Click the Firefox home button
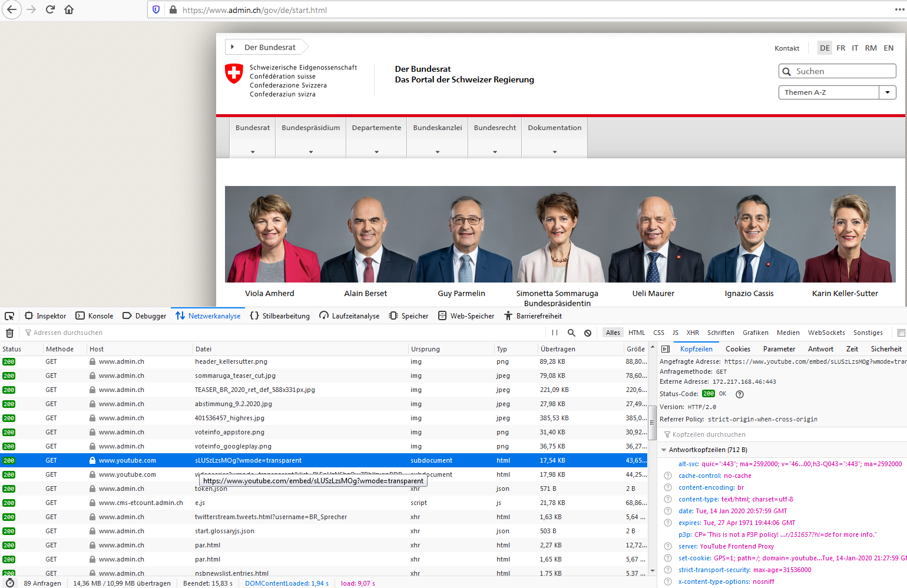The height and width of the screenshot is (588, 907). click(x=69, y=10)
